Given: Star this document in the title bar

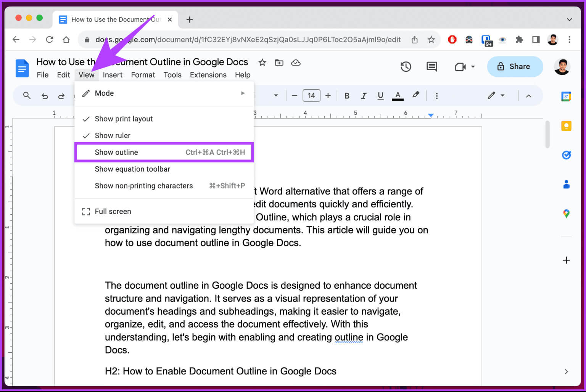Looking at the screenshot, I should (x=262, y=63).
